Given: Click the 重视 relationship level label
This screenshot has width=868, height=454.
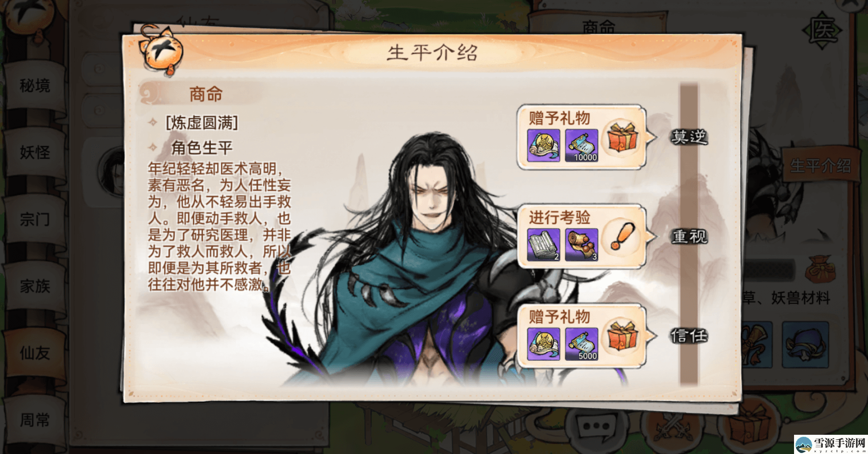Looking at the screenshot, I should click(689, 237).
